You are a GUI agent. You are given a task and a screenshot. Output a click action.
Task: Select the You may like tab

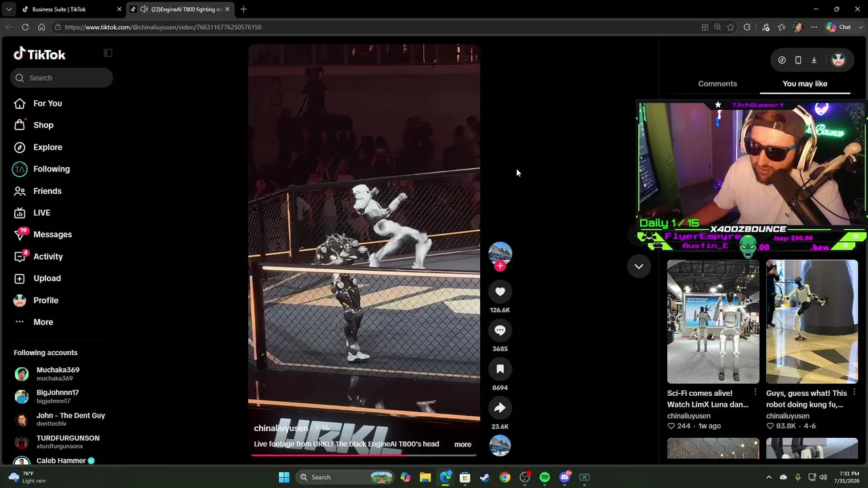point(805,83)
